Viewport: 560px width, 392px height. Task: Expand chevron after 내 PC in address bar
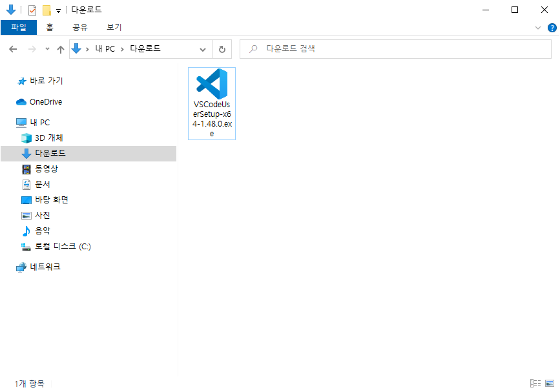tap(123, 49)
